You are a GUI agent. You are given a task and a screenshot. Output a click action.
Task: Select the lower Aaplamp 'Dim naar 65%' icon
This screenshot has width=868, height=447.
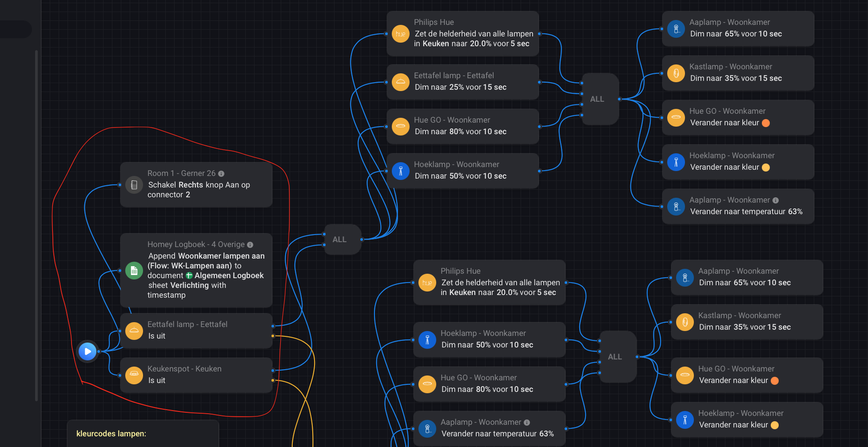[x=685, y=278]
